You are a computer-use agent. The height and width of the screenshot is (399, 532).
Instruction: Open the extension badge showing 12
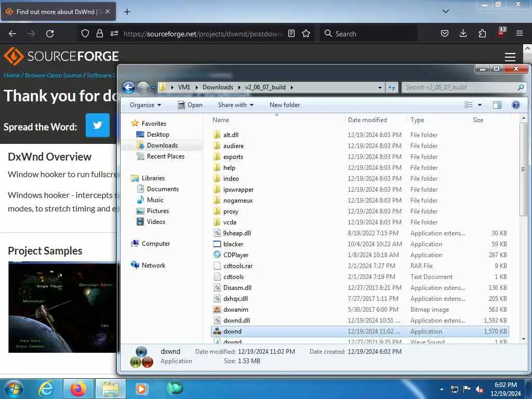[x=501, y=32]
